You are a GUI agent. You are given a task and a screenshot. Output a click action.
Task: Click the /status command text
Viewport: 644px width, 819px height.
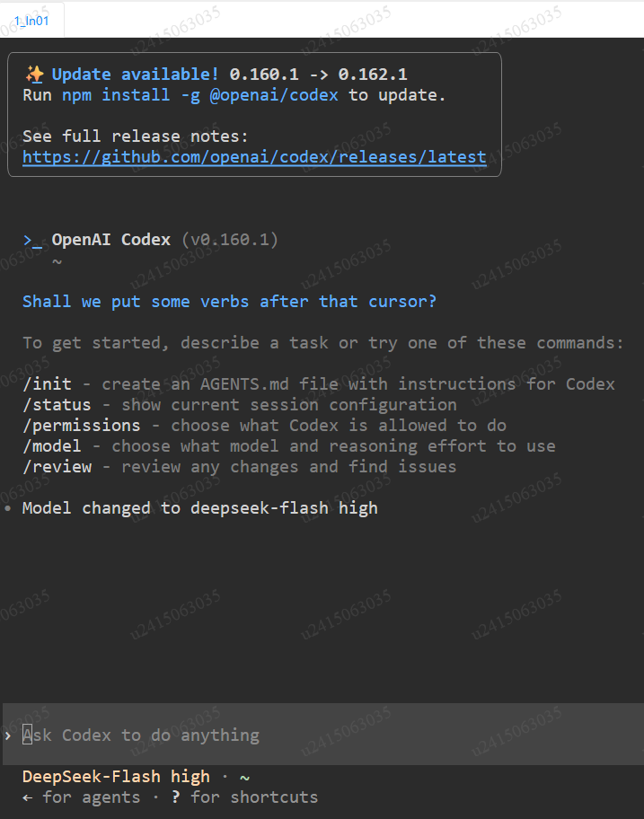point(57,405)
